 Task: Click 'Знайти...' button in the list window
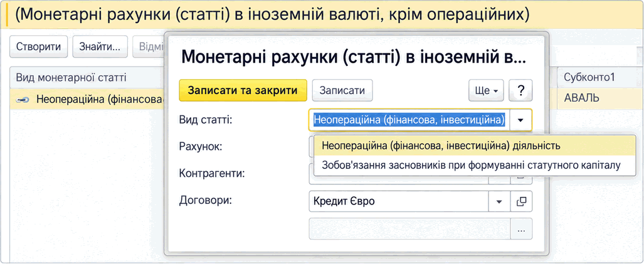point(100,46)
